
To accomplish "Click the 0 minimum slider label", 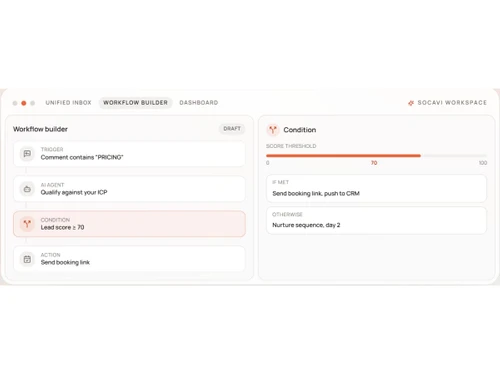I will (268, 163).
